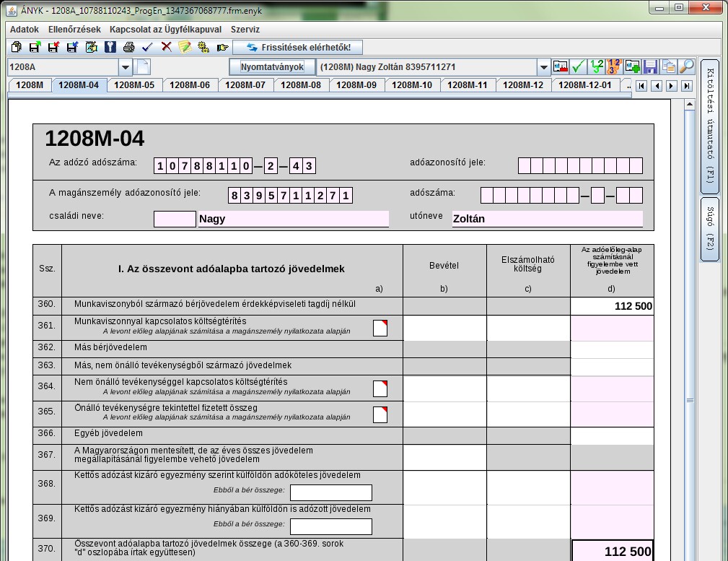The height and width of the screenshot is (561, 728).
Task: Click the blue floppy disk save icon
Action: click(x=650, y=67)
